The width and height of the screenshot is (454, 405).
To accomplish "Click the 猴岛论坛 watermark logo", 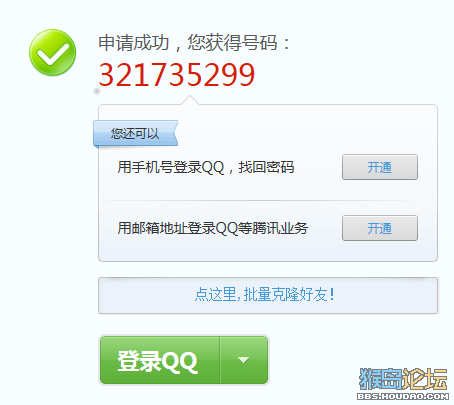I will (403, 379).
